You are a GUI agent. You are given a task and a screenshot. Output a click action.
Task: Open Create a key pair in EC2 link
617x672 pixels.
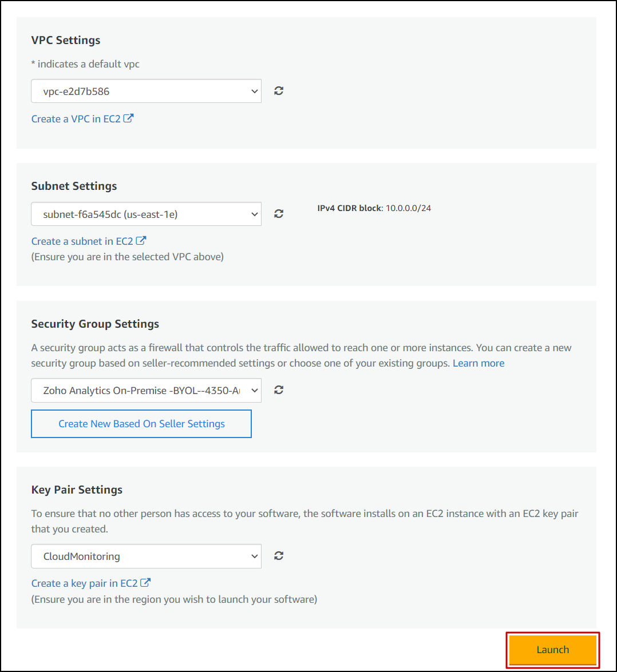pos(85,583)
